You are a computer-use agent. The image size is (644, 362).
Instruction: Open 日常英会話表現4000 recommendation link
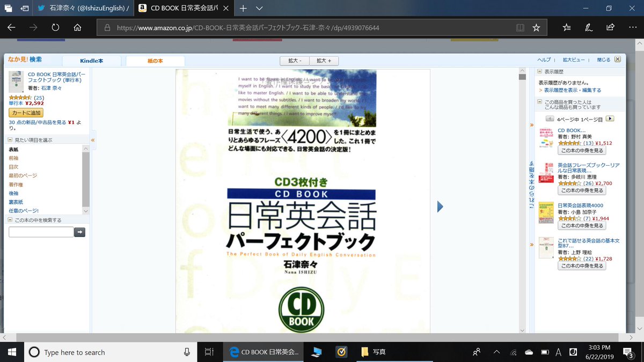(581, 205)
